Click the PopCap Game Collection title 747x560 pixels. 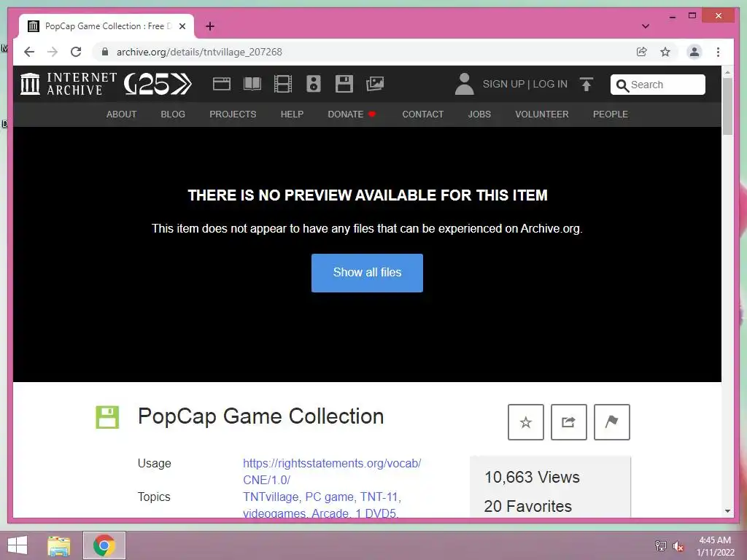tap(260, 416)
